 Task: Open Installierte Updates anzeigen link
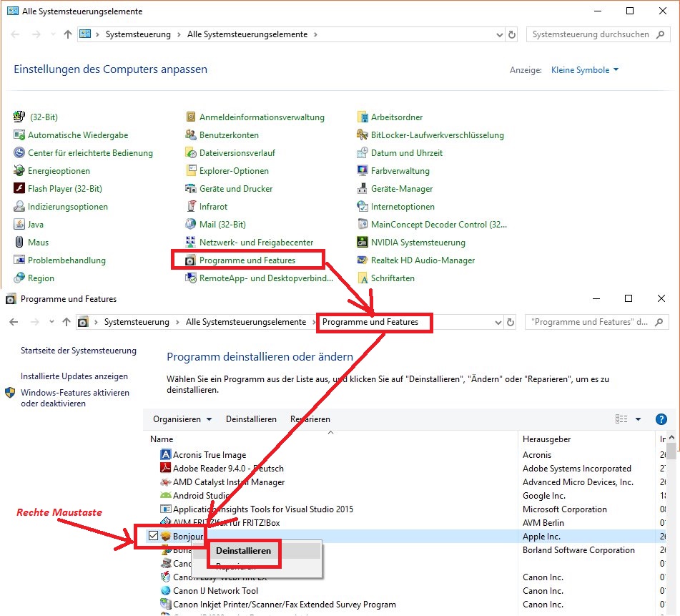(74, 376)
